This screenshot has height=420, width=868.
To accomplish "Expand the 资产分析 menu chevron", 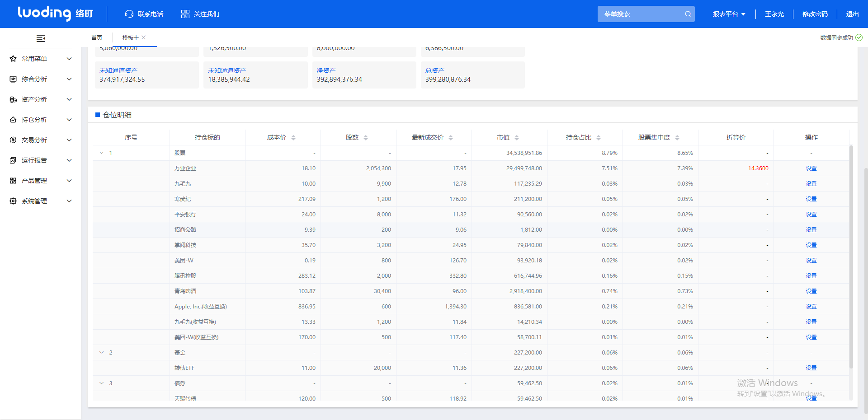I will point(69,99).
